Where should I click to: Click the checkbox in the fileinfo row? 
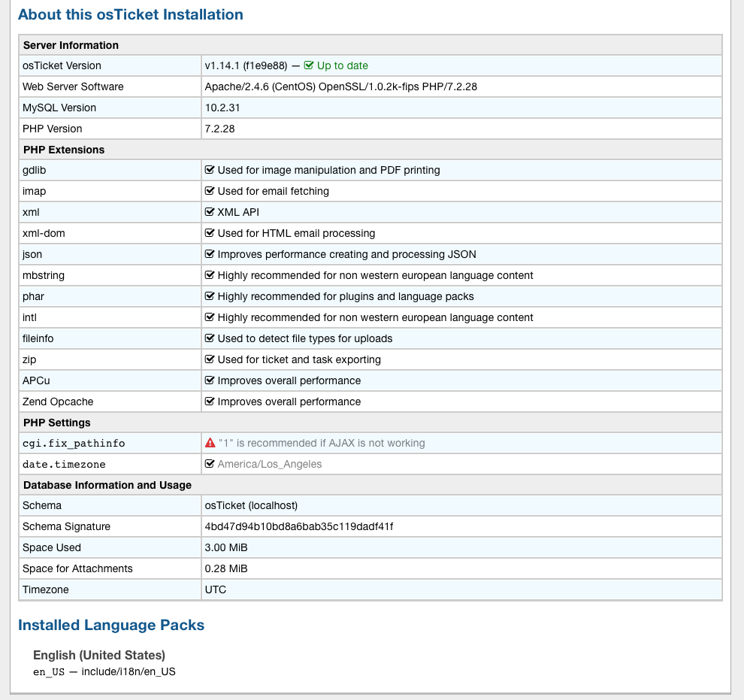210,338
